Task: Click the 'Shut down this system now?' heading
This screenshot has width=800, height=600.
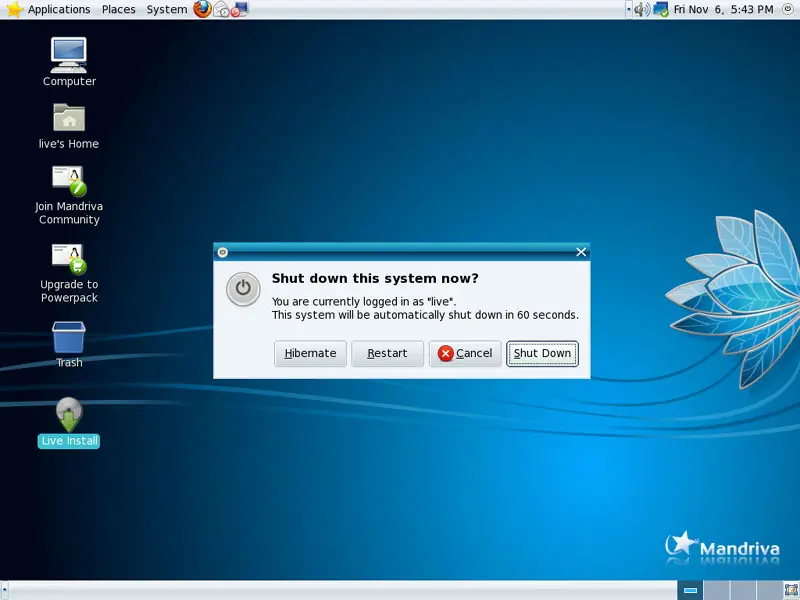Action: click(375, 278)
